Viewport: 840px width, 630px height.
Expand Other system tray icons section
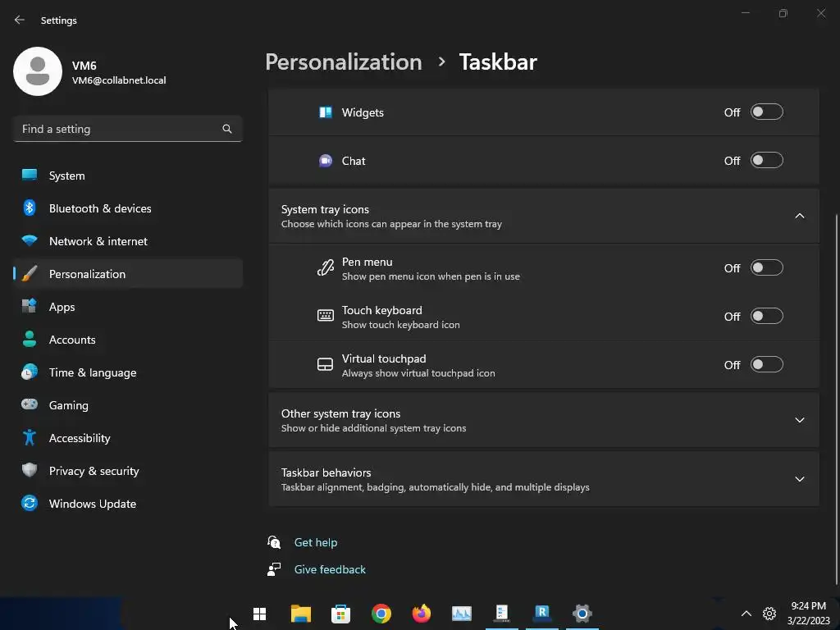799,420
